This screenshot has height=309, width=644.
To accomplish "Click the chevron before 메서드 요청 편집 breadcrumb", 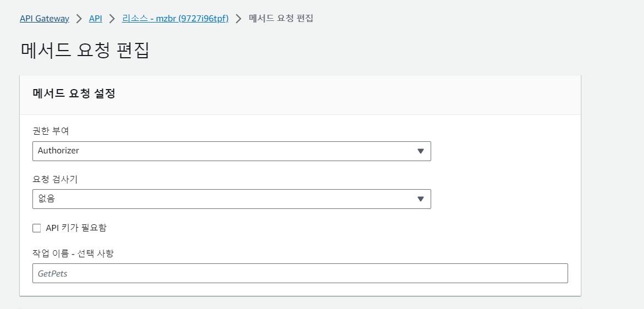I will coord(239,19).
